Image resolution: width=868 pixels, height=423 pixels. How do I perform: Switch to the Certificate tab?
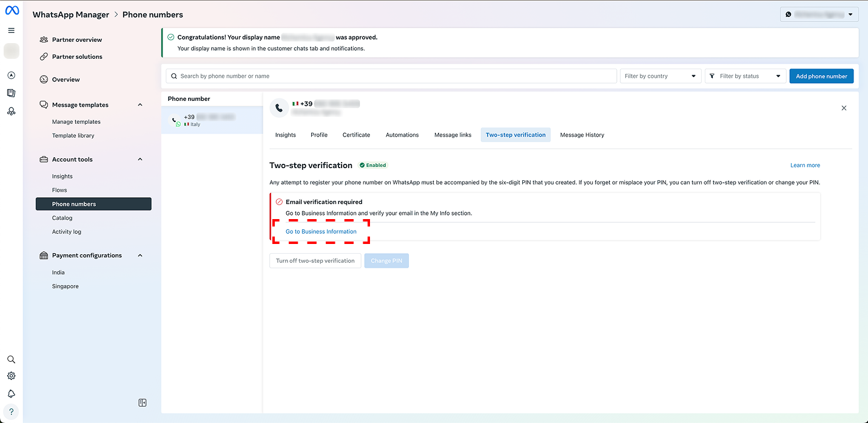(356, 135)
